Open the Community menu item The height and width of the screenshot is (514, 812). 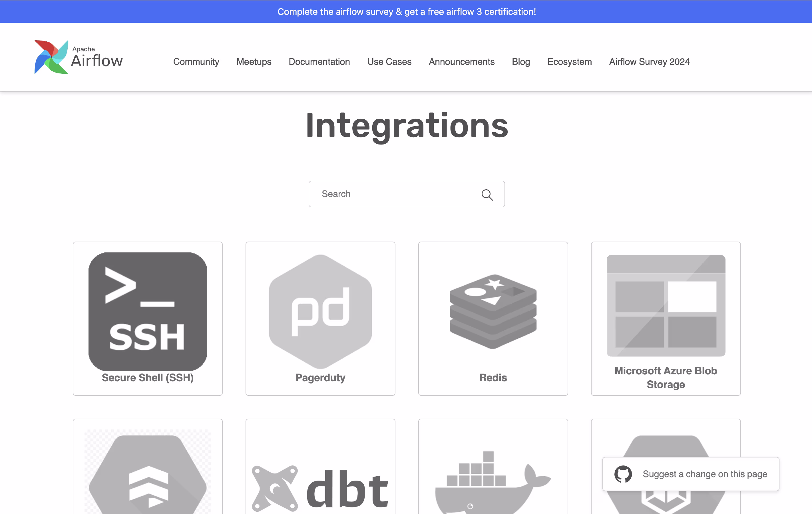point(196,62)
